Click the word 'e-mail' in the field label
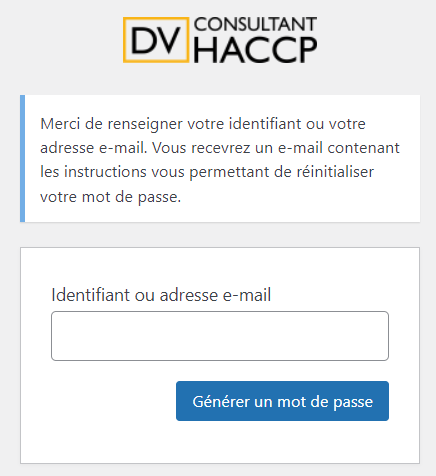Screen dimensions: 436x476 pos(247,295)
